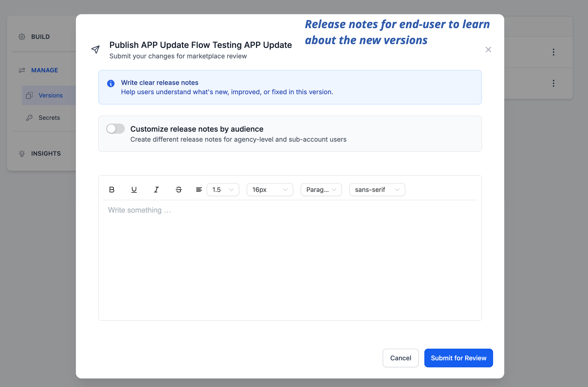Screen dimensions: 588x387
Task: Open first row's three-dot menu
Action: pyautogui.click(x=553, y=52)
